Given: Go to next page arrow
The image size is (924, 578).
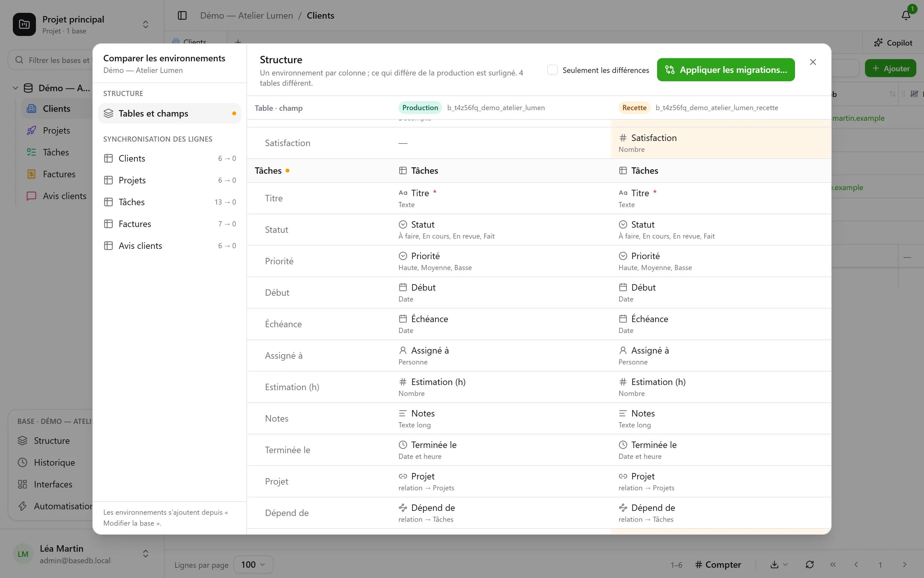Looking at the screenshot, I should coord(904,564).
